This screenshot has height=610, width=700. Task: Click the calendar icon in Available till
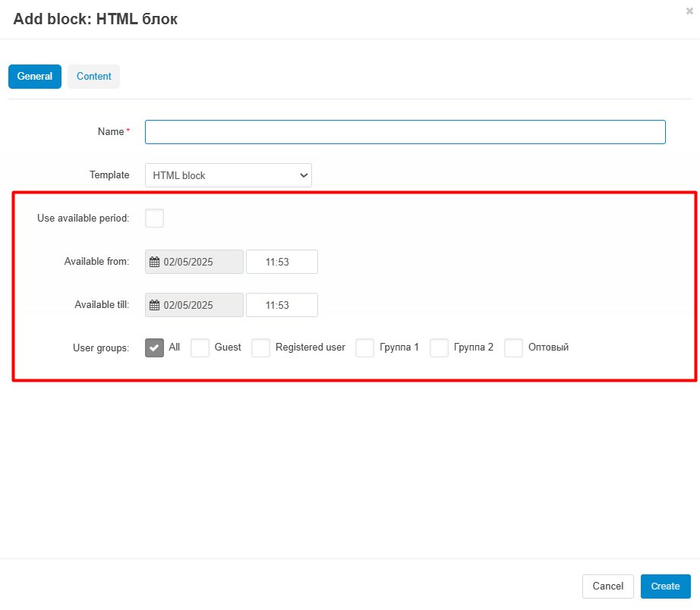(x=154, y=305)
